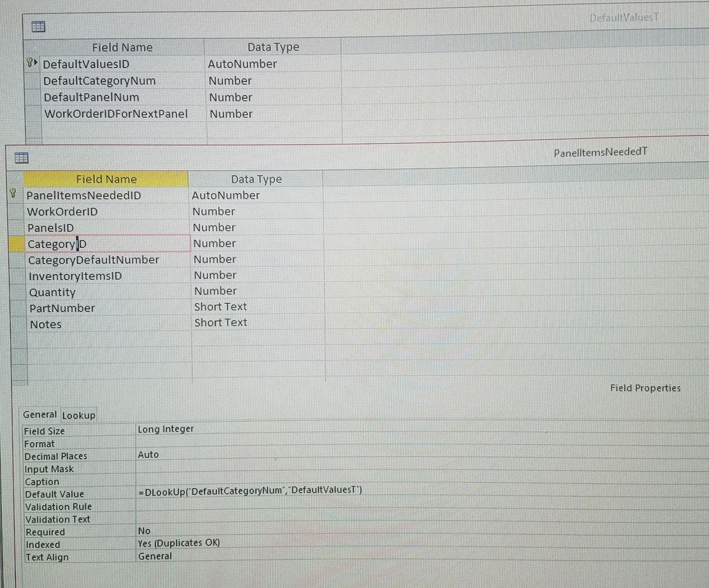Open data type of DefaultPanelNum field
Screen dimensions: 709x588
[x=231, y=97]
